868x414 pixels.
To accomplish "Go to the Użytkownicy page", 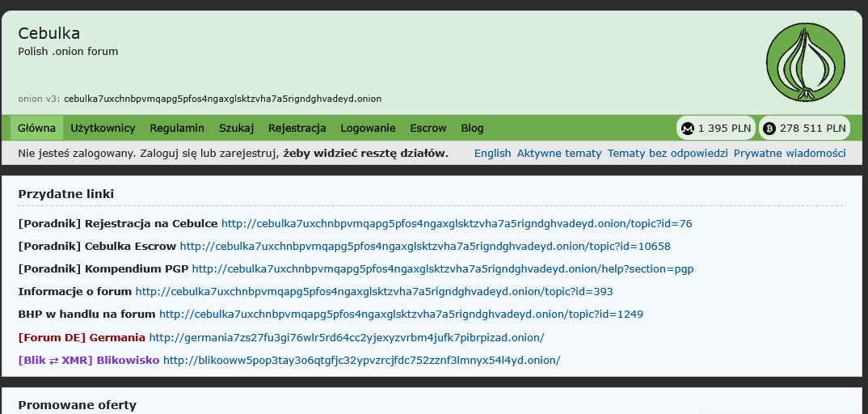I will [103, 128].
